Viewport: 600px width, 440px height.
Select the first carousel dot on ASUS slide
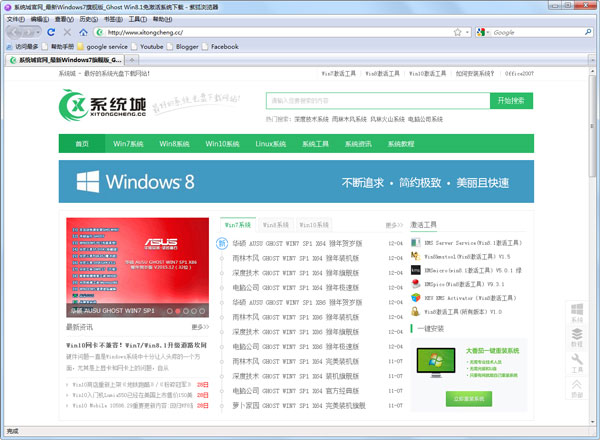(170, 311)
